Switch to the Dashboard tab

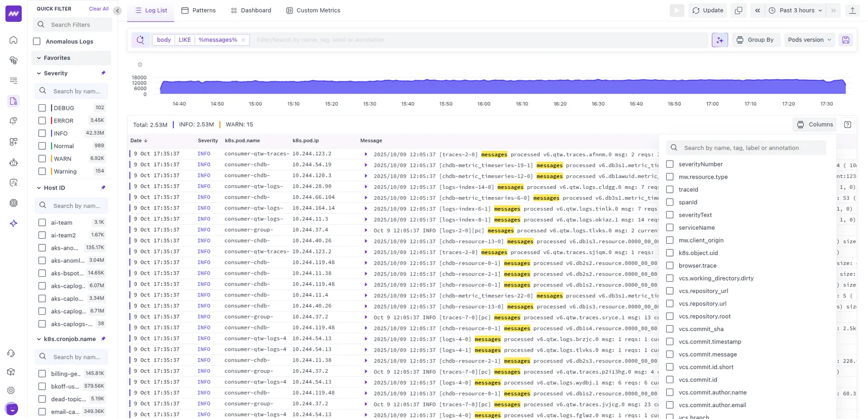point(251,10)
